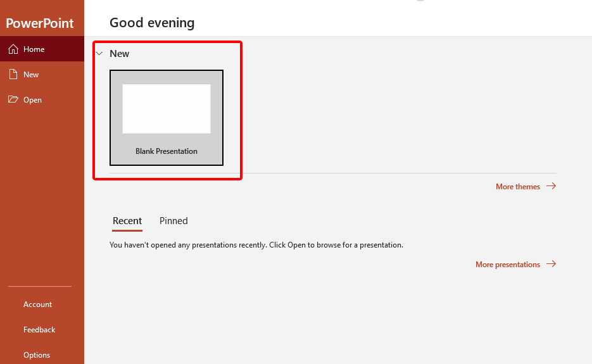The height and width of the screenshot is (364, 592).
Task: Collapse the New section chevron
Action: click(99, 54)
